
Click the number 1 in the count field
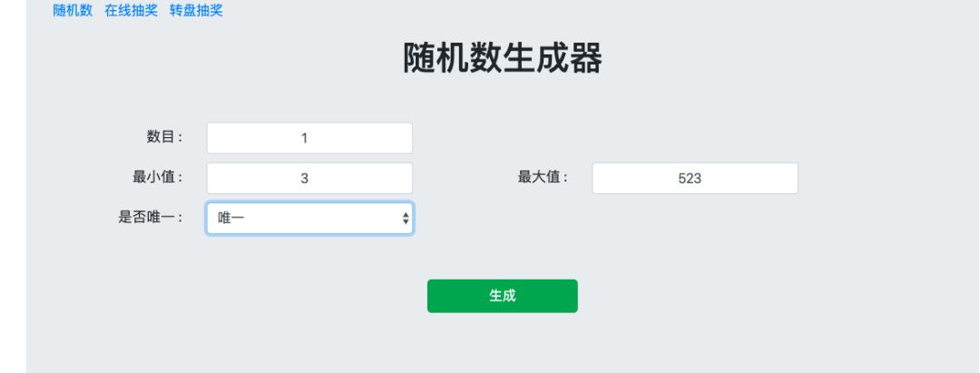(x=305, y=139)
